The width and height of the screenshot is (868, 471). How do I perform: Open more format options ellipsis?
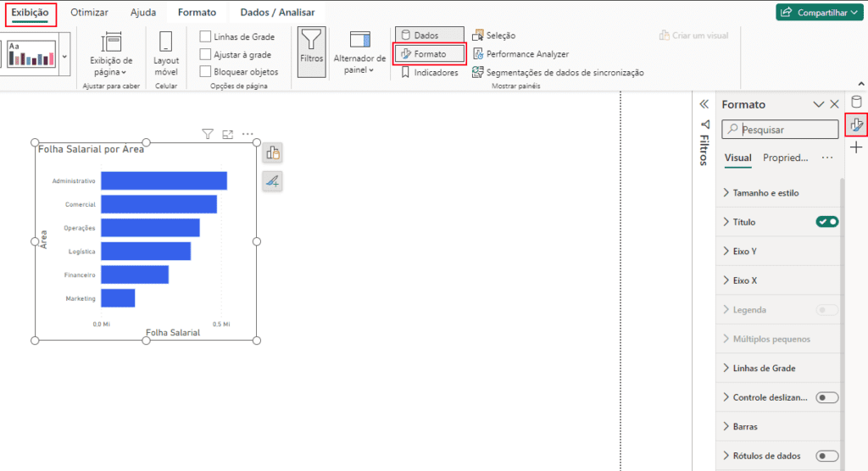827,158
